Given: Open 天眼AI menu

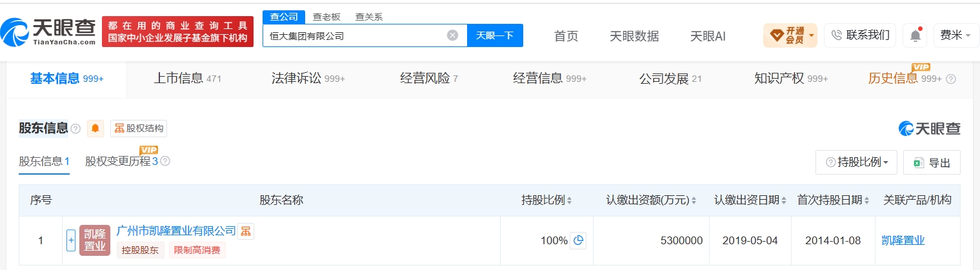Looking at the screenshot, I should [708, 36].
